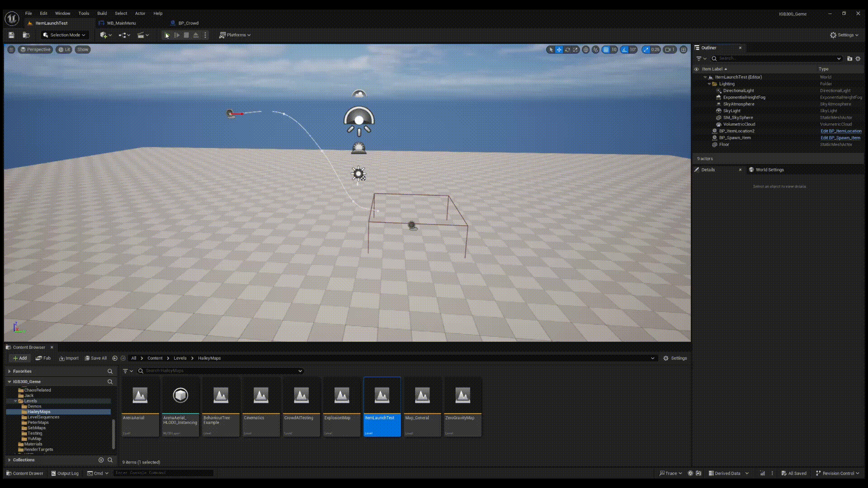Screen dimensions: 868x488
Task: Click the Import button in Content Browser
Action: tap(69, 358)
